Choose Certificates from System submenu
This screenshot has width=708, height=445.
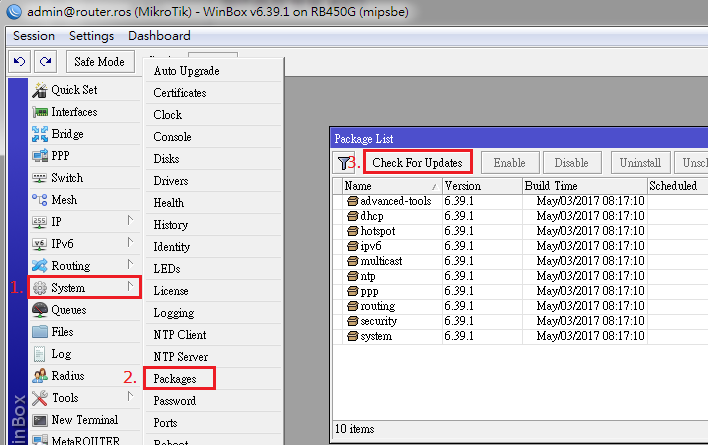pos(214,93)
